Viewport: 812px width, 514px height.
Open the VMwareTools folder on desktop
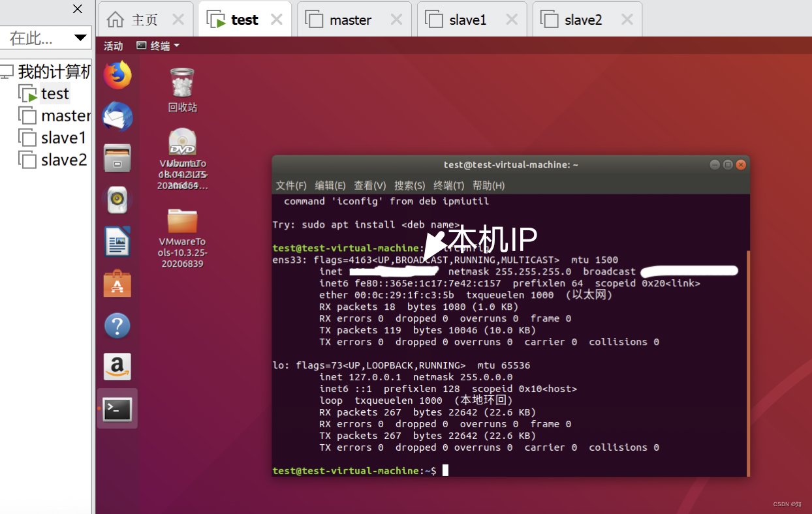(182, 237)
